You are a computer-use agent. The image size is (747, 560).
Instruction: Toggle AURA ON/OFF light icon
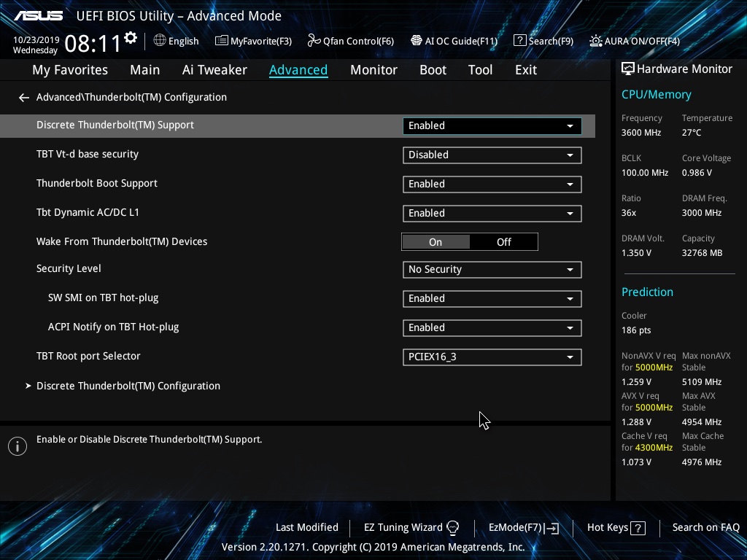pos(595,41)
